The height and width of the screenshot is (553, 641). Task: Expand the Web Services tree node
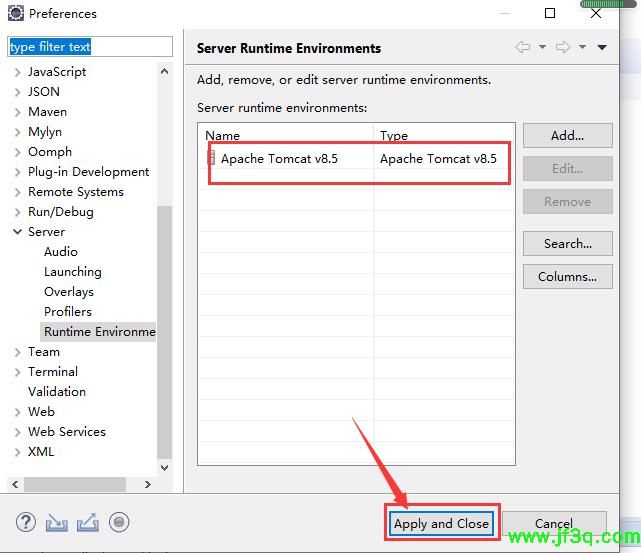click(x=17, y=432)
